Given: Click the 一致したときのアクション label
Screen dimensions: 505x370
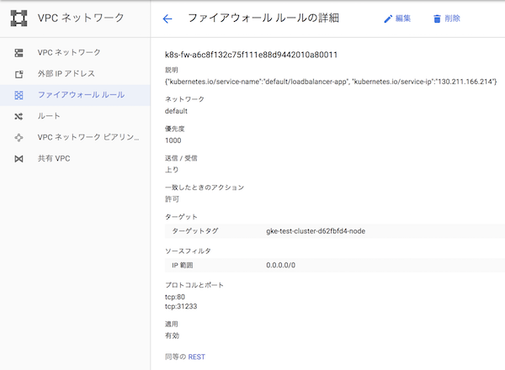Looking at the screenshot, I should [x=204, y=187].
